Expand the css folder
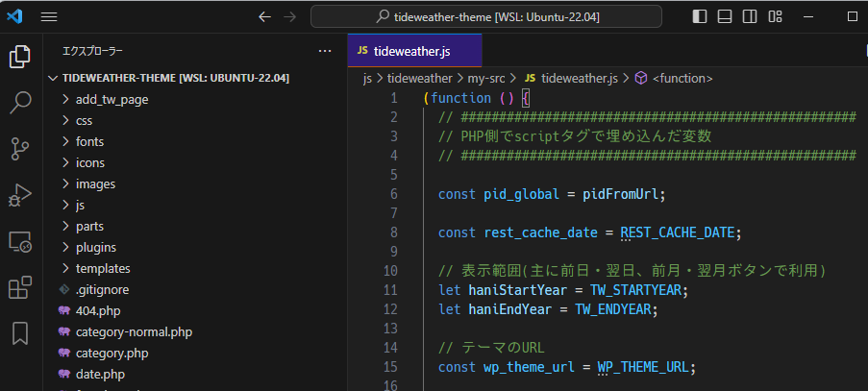The width and height of the screenshot is (868, 391). (84, 120)
